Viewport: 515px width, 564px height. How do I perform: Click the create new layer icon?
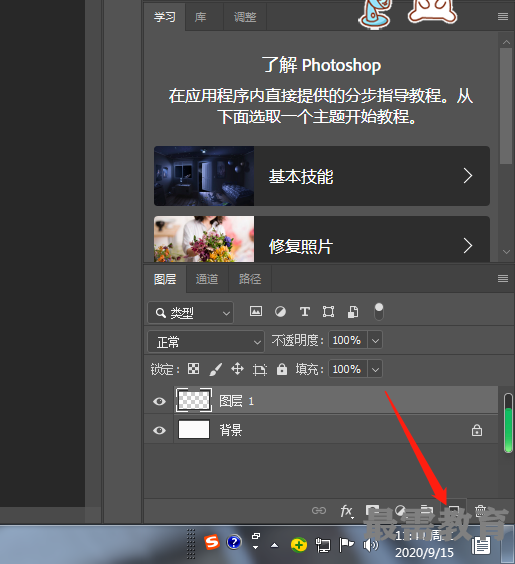pos(454,511)
